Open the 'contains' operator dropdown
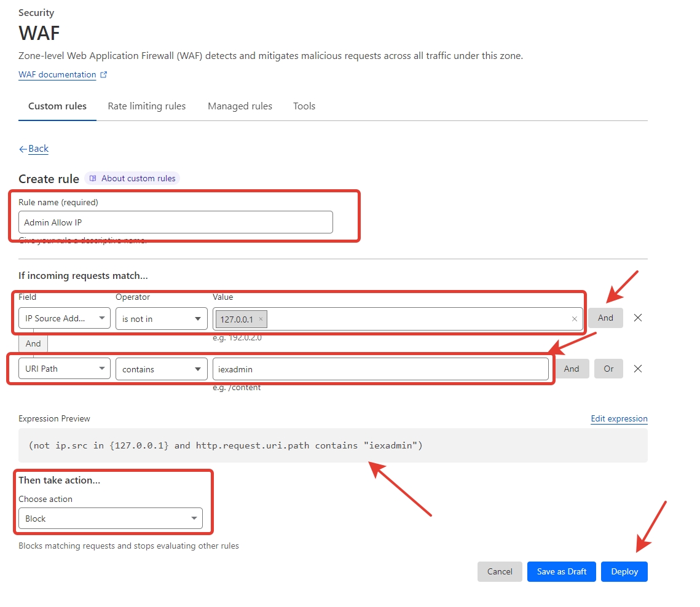700x607 pixels. pyautogui.click(x=161, y=369)
